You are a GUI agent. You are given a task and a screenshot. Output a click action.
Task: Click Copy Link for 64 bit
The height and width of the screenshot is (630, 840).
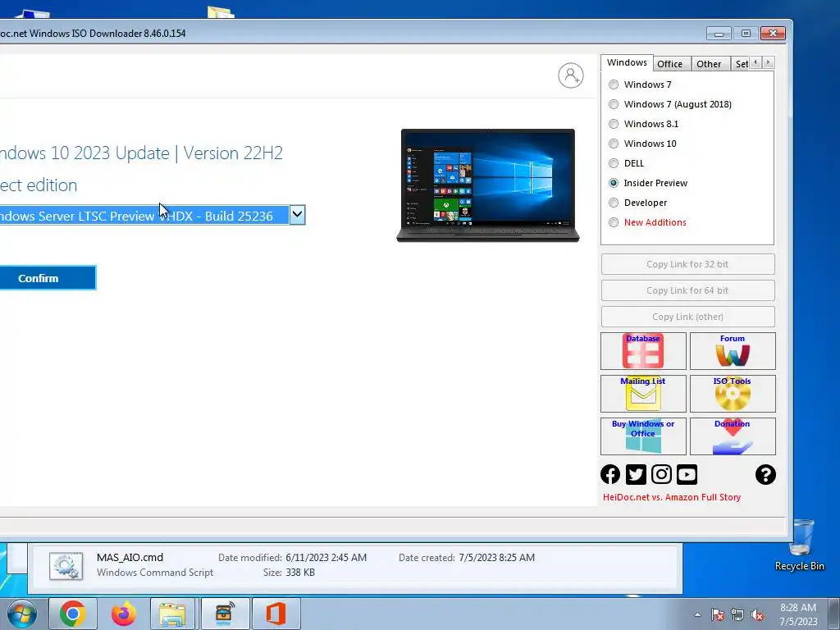[x=688, y=290]
